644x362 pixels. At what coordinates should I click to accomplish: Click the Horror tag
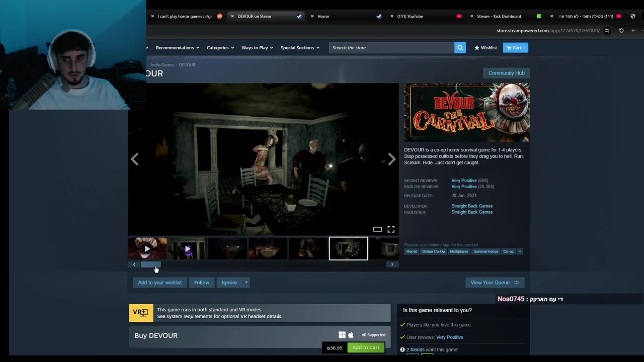click(x=412, y=251)
